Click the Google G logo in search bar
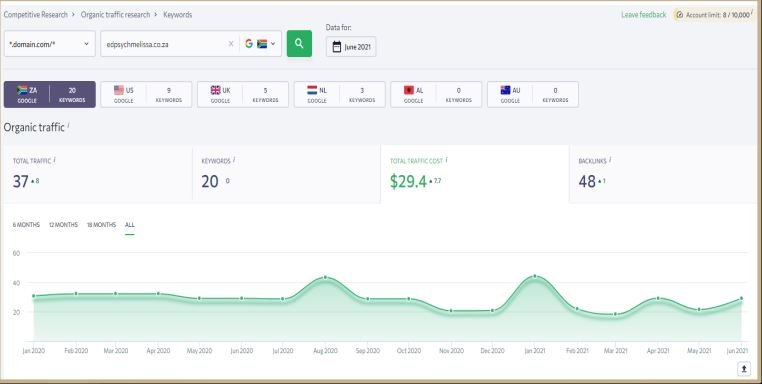This screenshot has width=762, height=384. tap(249, 44)
